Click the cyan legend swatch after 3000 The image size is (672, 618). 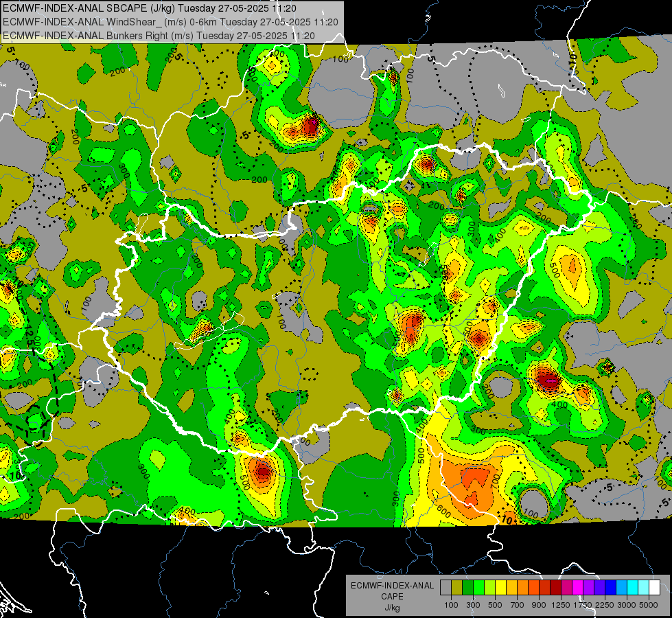point(633,587)
